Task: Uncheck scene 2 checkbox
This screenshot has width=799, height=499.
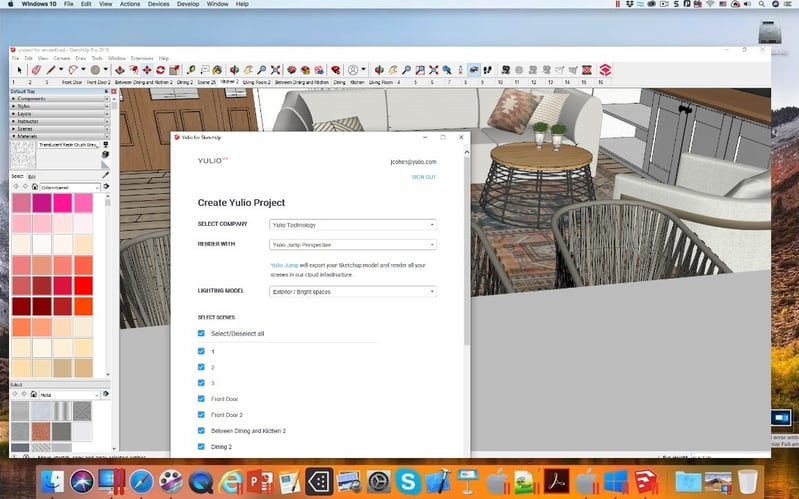Action: click(x=201, y=367)
